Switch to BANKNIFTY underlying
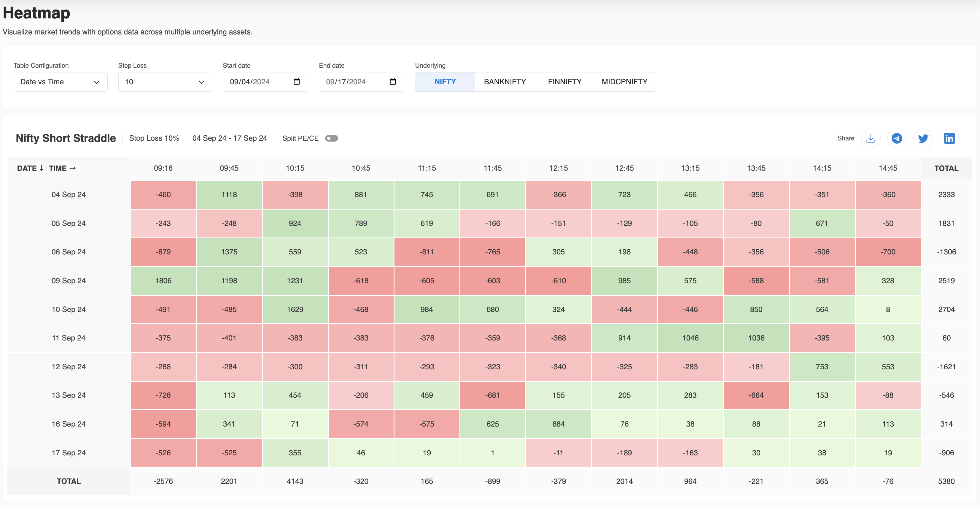 505,82
